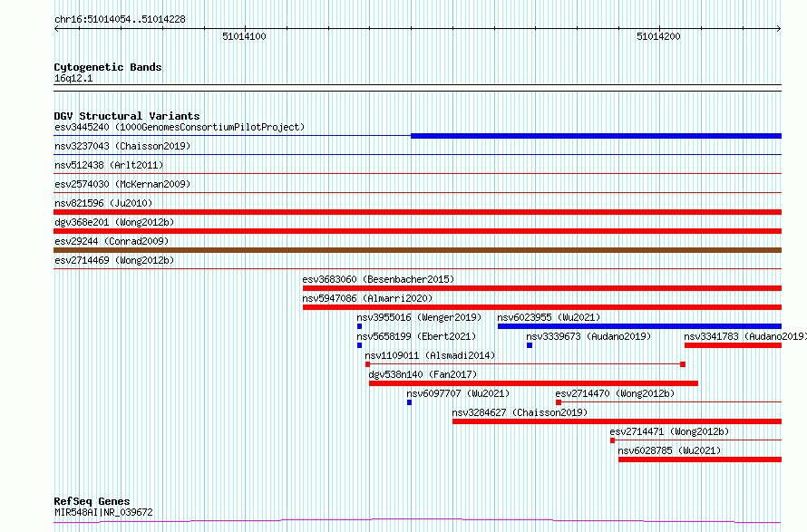Click the red nsv5947086 feature bar
807x532 pixels.
(x=542, y=307)
